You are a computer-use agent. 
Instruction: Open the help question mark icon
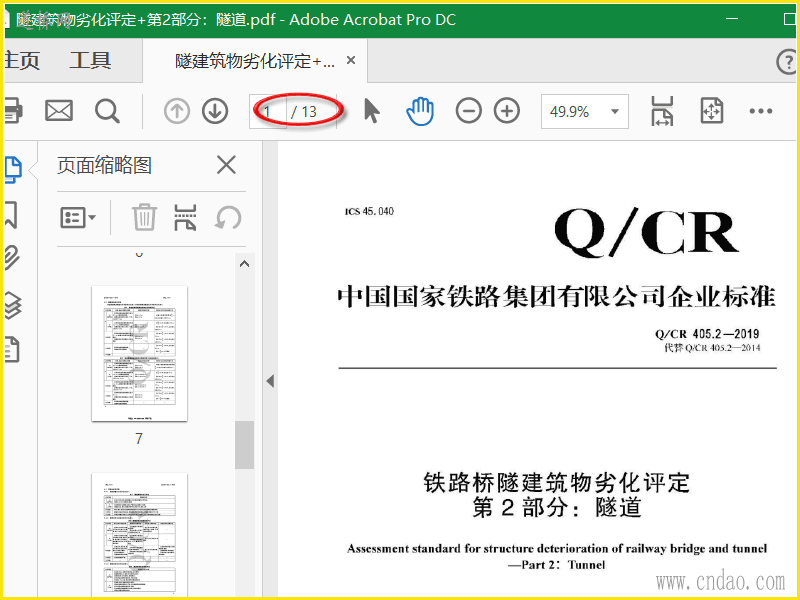[x=787, y=62]
